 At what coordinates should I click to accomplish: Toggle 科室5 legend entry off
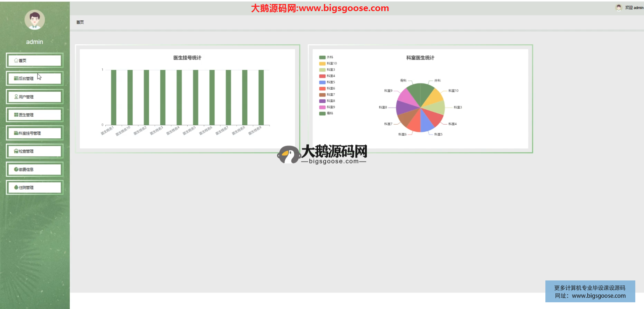[x=327, y=82]
